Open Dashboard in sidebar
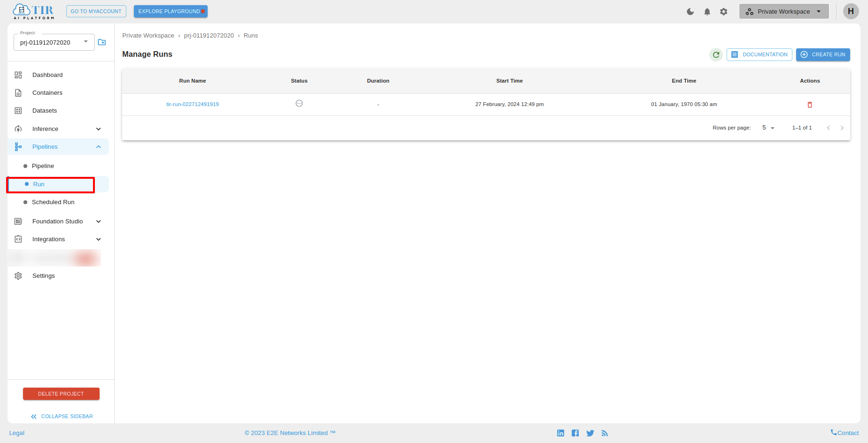868x443 pixels. [x=47, y=75]
